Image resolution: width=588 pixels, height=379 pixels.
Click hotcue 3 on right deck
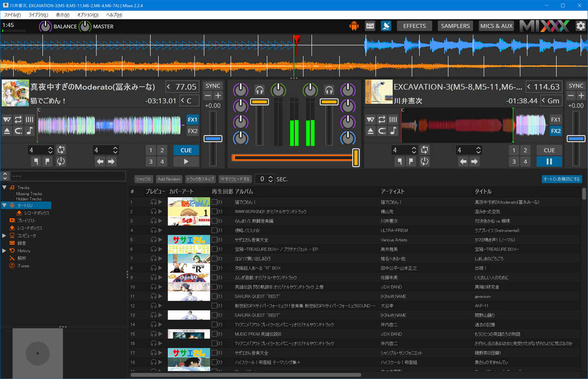(x=514, y=162)
